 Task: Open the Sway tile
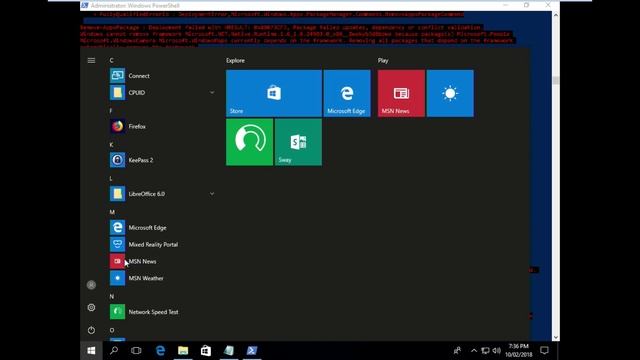point(298,142)
